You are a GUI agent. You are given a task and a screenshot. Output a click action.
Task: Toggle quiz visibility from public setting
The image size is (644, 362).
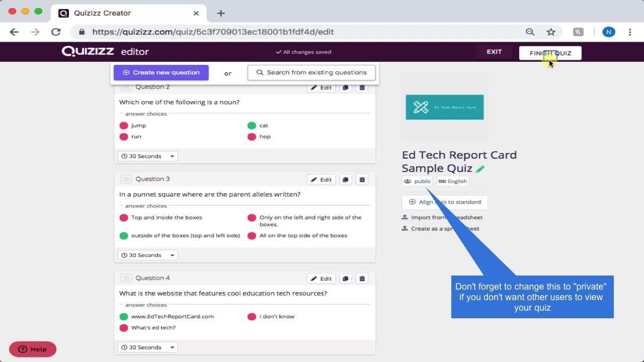(417, 181)
